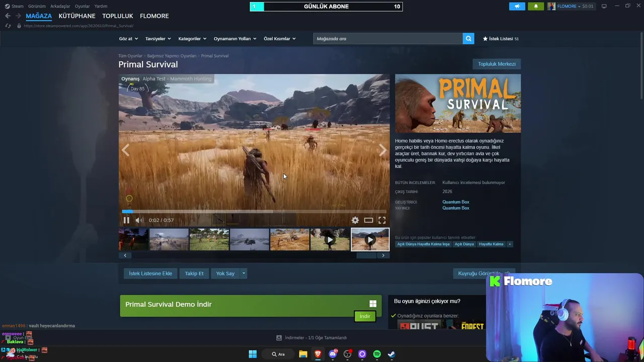Navigate back with the back arrow

click(x=8, y=16)
